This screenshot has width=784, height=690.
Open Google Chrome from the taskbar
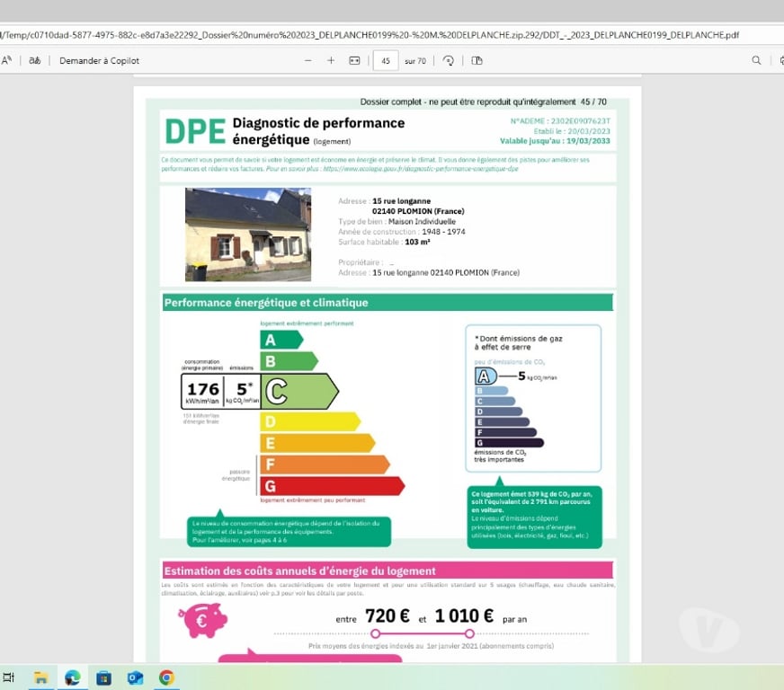tap(166, 677)
